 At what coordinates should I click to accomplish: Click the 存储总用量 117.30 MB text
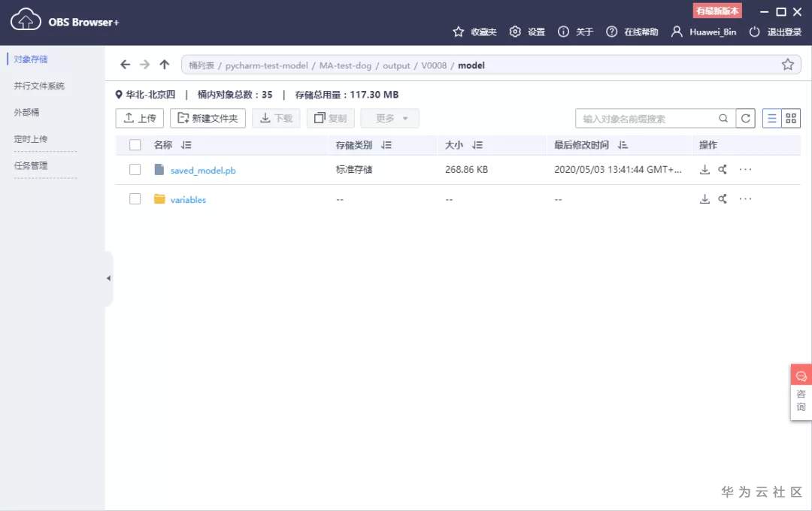point(347,95)
